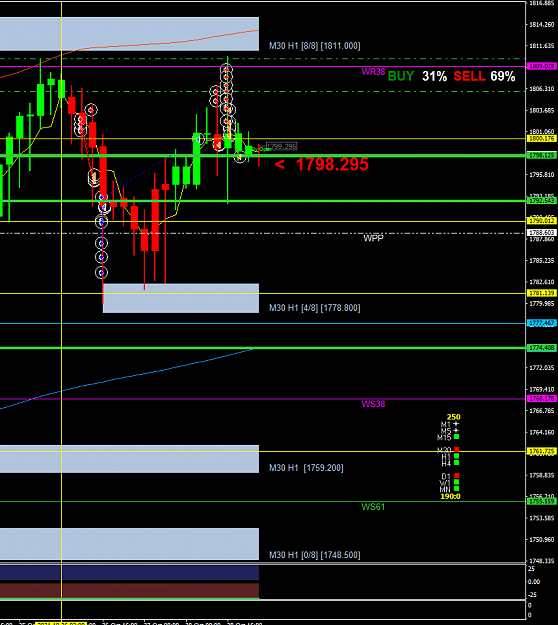558x625 pixels.
Task: Click the red SELL label
Action: pos(469,76)
